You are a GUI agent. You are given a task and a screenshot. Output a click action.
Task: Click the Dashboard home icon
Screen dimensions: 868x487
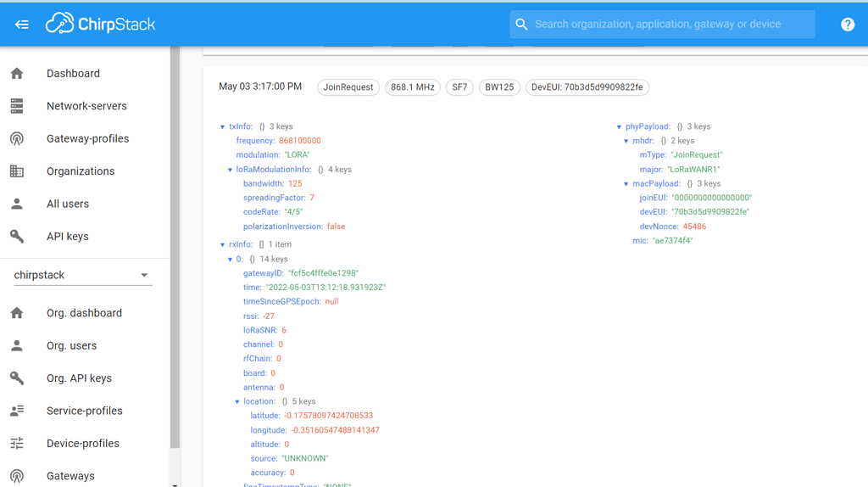click(x=17, y=73)
